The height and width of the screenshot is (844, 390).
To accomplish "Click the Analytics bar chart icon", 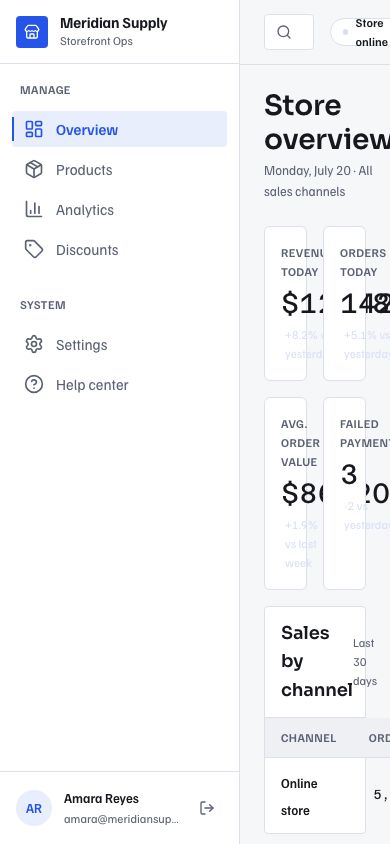I will pos(34,209).
